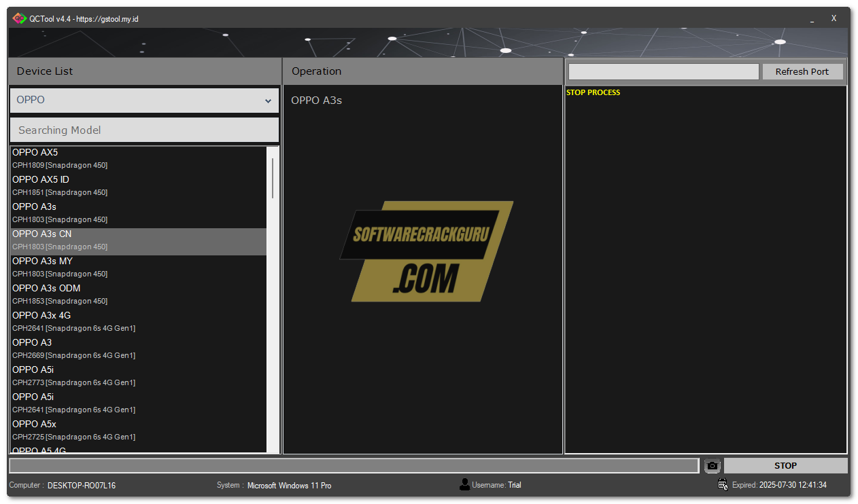Click the STOP button
Image resolution: width=858 pixels, height=504 pixels.
point(785,465)
